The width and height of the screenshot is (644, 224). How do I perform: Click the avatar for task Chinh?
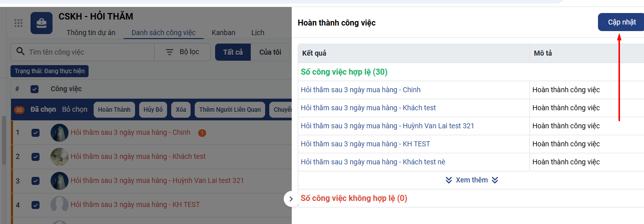pyautogui.click(x=60, y=133)
